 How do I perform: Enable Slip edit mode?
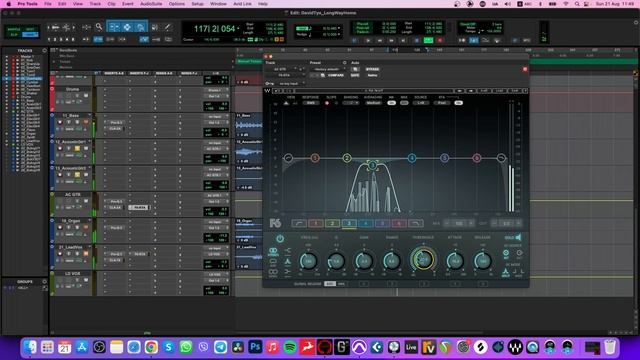(14, 35)
